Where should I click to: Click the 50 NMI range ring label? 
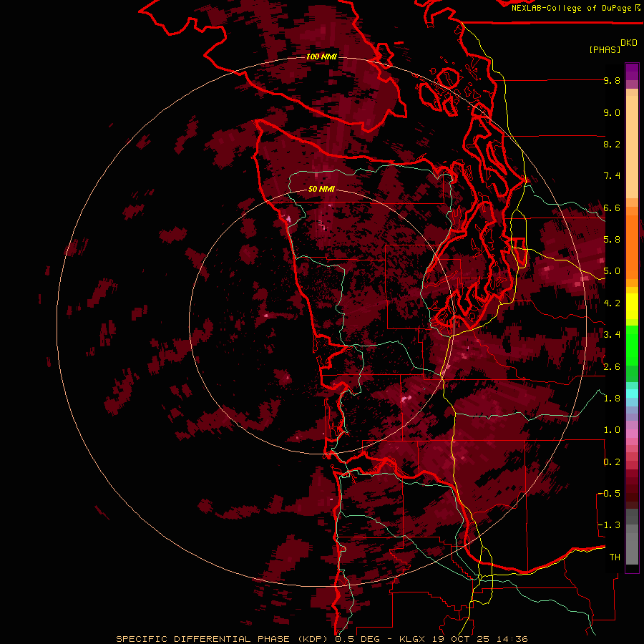321,189
